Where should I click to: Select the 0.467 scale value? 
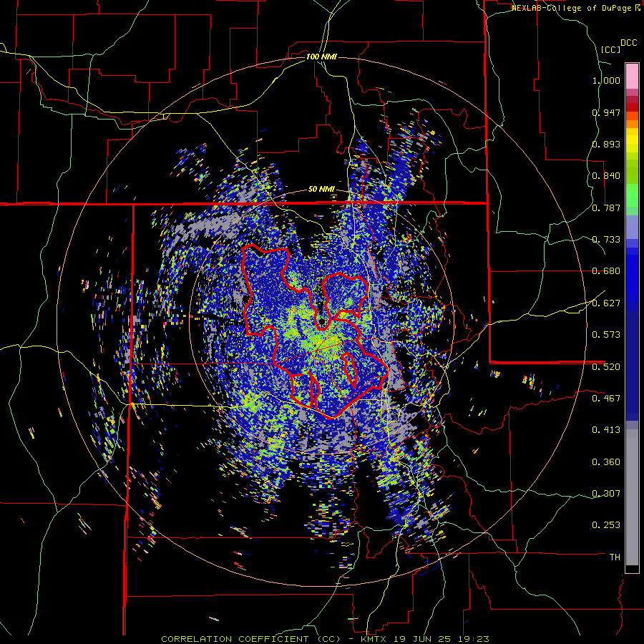(x=606, y=399)
